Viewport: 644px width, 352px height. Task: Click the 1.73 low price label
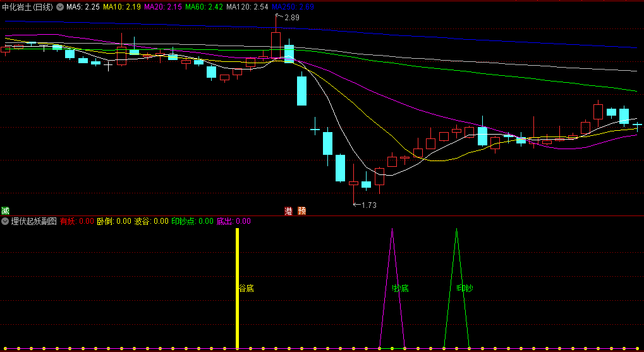369,205
